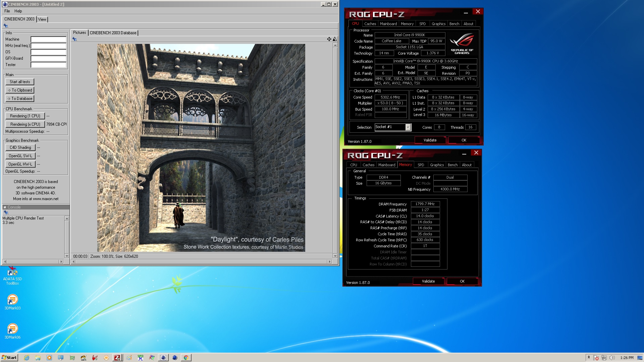Screen dimensions: 644x362
Task: Click the Action Center flag tray icon
Action: point(596,358)
